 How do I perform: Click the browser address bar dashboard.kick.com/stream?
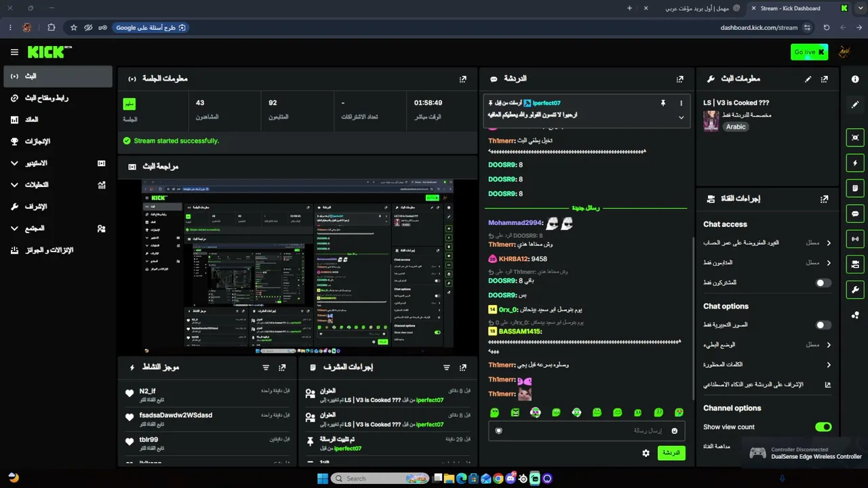click(759, 28)
